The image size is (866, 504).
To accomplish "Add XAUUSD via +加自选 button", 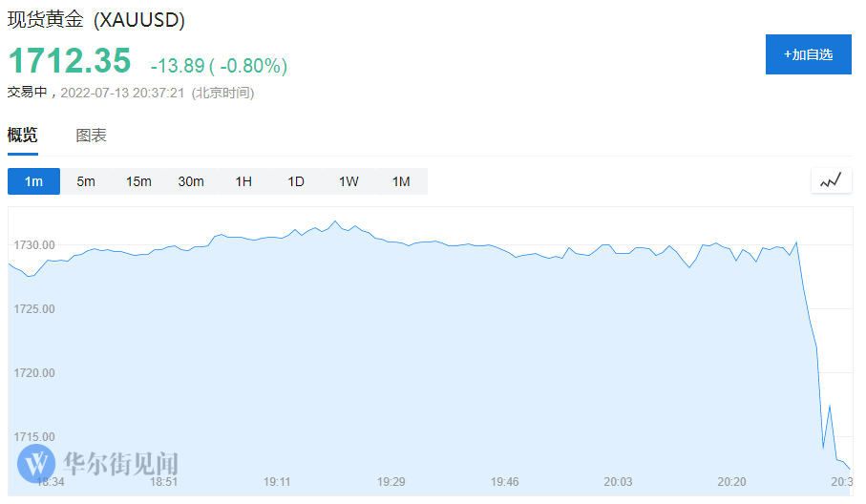I will coord(809,54).
